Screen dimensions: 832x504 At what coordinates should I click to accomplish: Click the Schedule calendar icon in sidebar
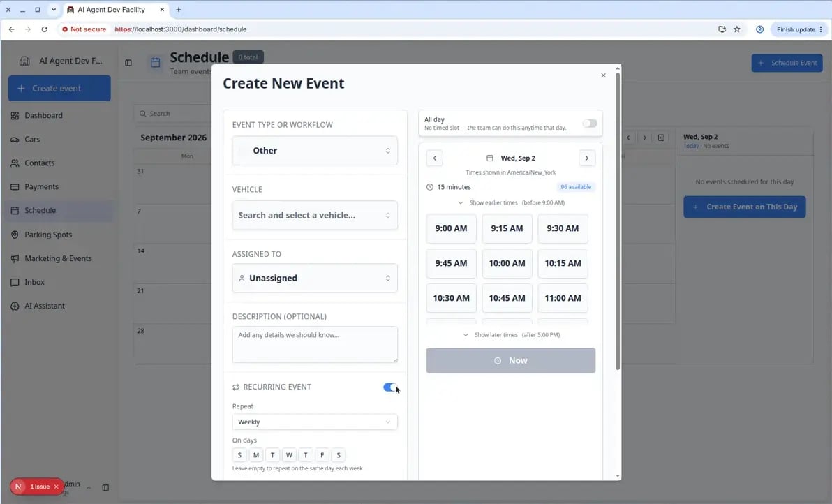click(x=15, y=211)
